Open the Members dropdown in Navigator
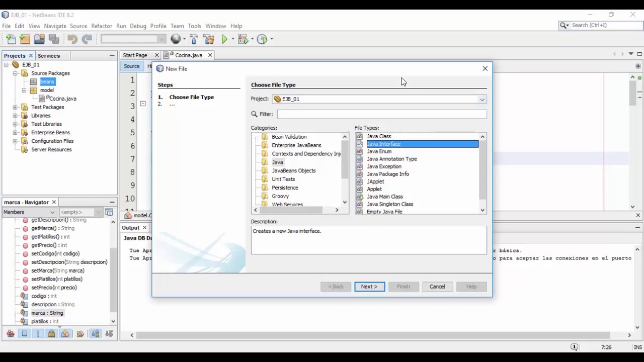Viewport: 644px width, 362px height. point(29,212)
